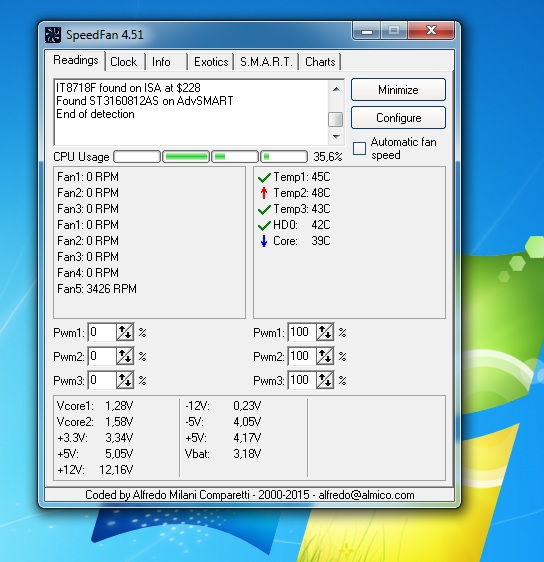Click the title bar minimize window button
The image size is (544, 562).
(367, 30)
